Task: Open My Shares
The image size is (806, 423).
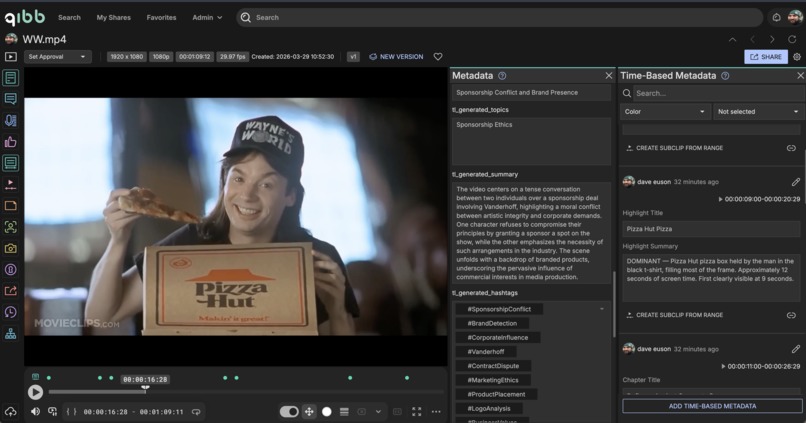Action: point(114,17)
